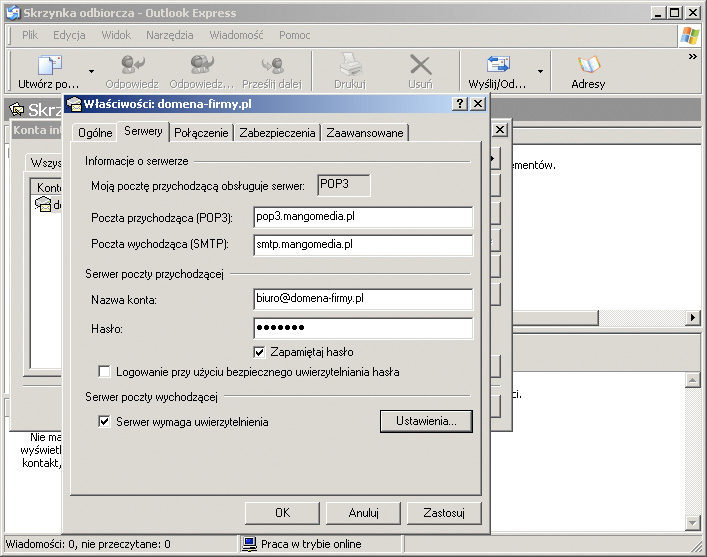This screenshot has height=557, width=707.
Task: Switch to the Ogólne tab
Action: tap(95, 133)
